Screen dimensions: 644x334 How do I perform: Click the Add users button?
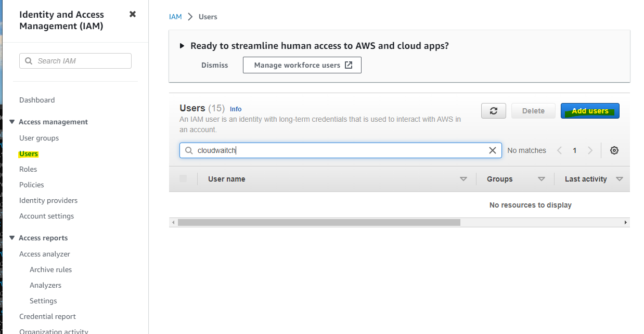pos(590,111)
